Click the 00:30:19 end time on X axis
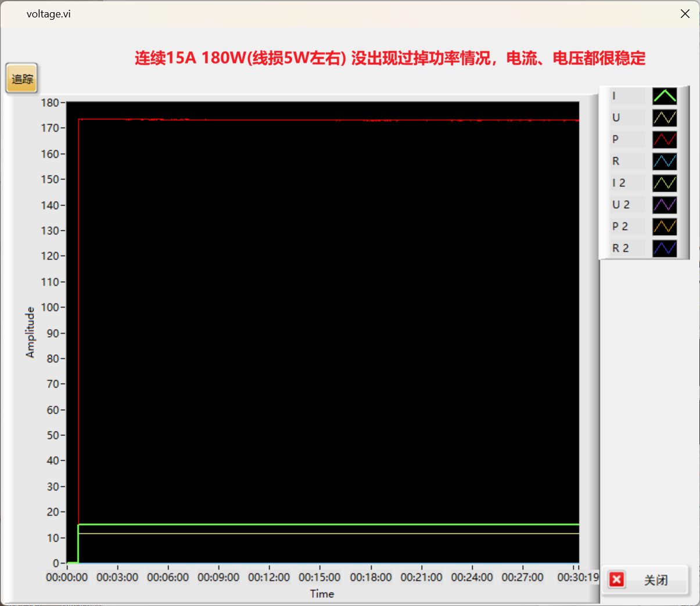Viewport: 700px width, 606px height. click(578, 577)
